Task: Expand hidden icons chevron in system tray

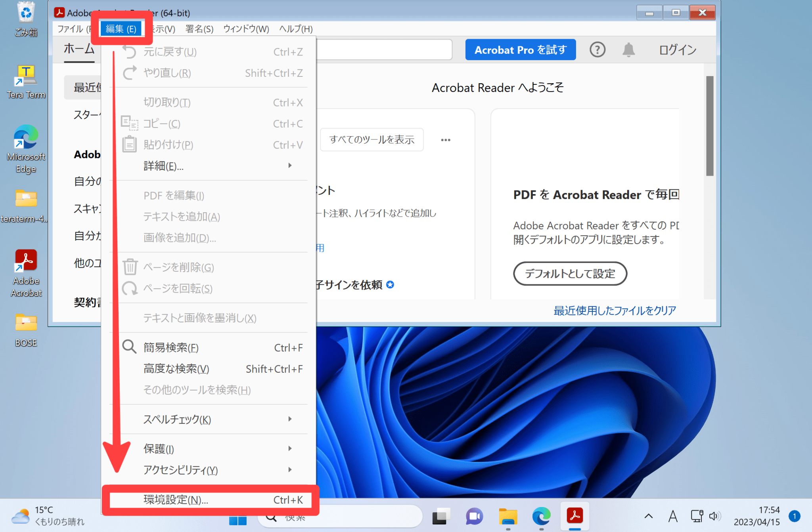Action: pyautogui.click(x=649, y=516)
